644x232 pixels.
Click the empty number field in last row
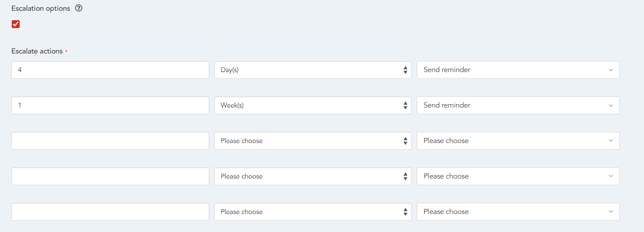pyautogui.click(x=110, y=212)
